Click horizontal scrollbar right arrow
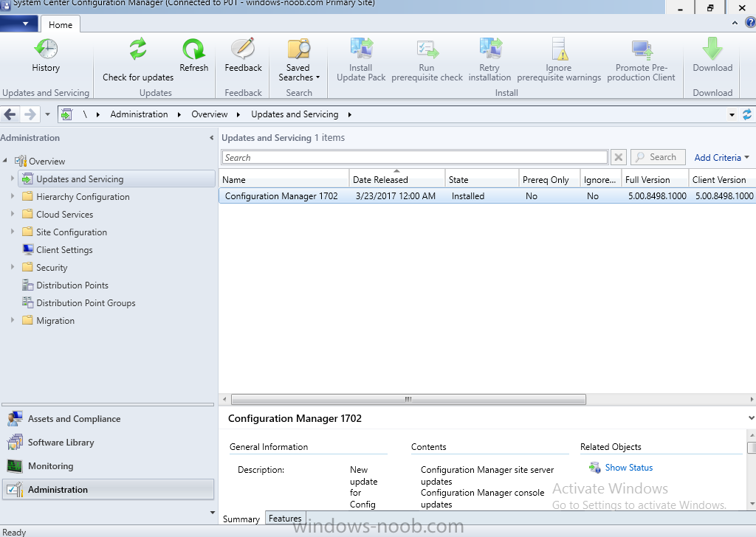The image size is (756, 537). [x=752, y=399]
